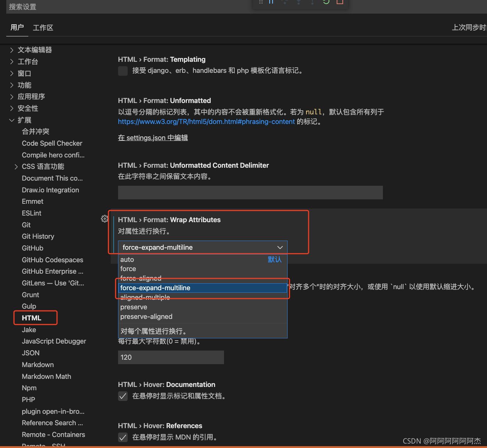Switch to the 用户 settings tab
Viewport: 487px width, 448px height.
click(x=17, y=28)
